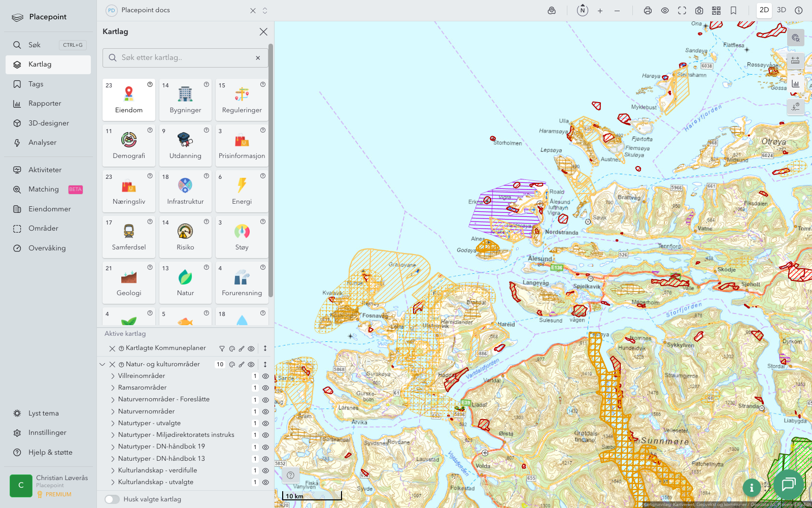812x508 pixels.
Task: Open the Christian Løverås profile
Action: point(49,486)
